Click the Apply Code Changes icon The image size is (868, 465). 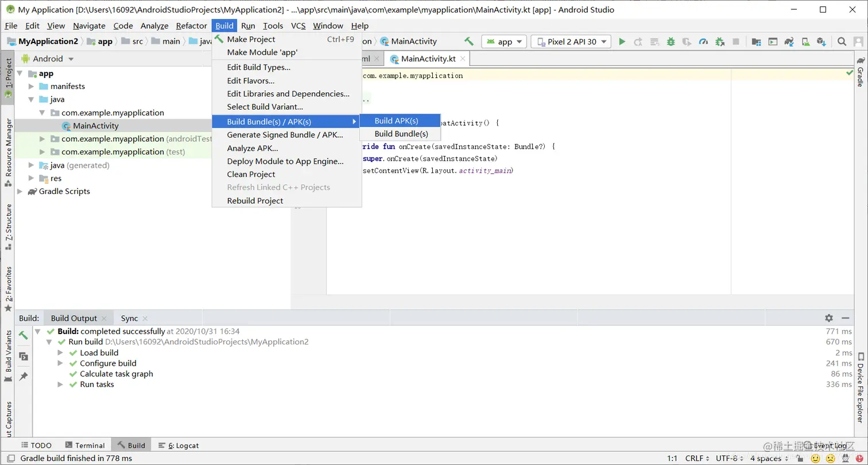click(x=654, y=41)
